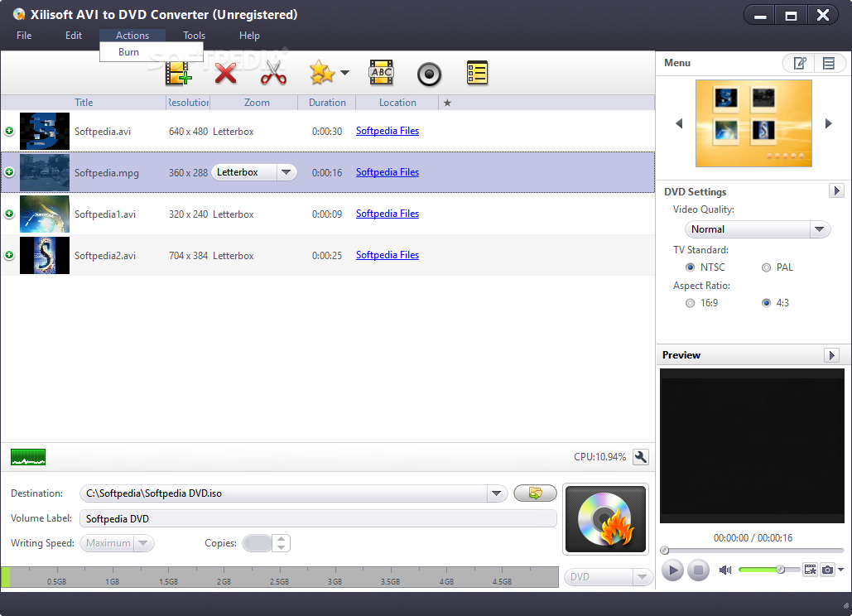Viewport: 852px width, 616px height.
Task: Click the Stop button in Preview
Action: point(698,570)
